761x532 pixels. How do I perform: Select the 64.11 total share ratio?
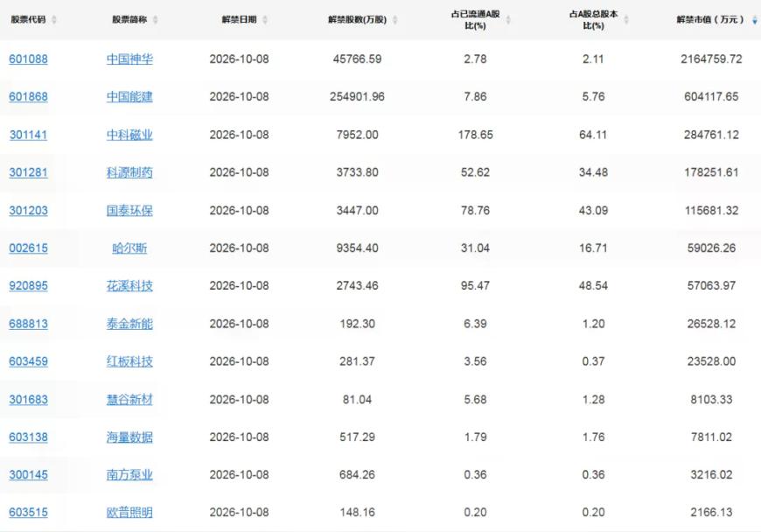click(x=593, y=135)
